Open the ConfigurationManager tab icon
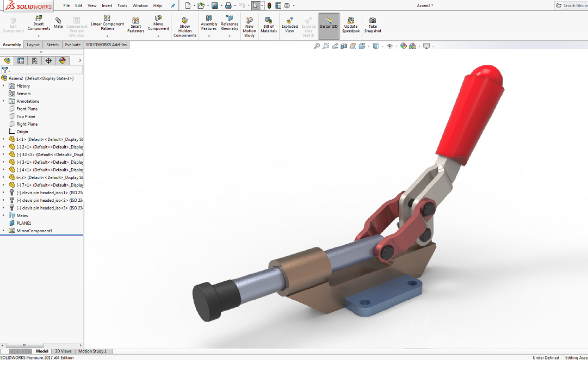Image resolution: width=588 pixels, height=371 pixels. coord(34,60)
